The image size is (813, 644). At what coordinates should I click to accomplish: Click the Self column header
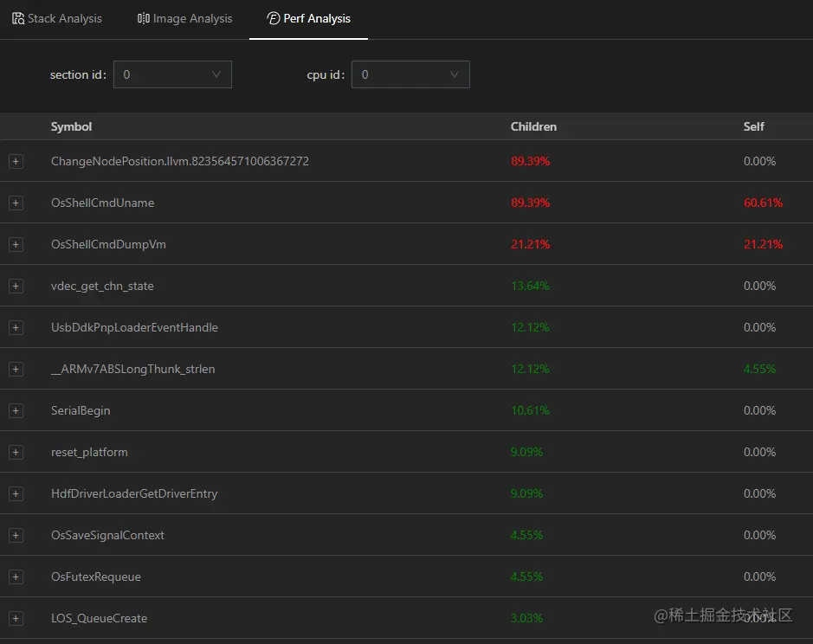pyautogui.click(x=753, y=126)
